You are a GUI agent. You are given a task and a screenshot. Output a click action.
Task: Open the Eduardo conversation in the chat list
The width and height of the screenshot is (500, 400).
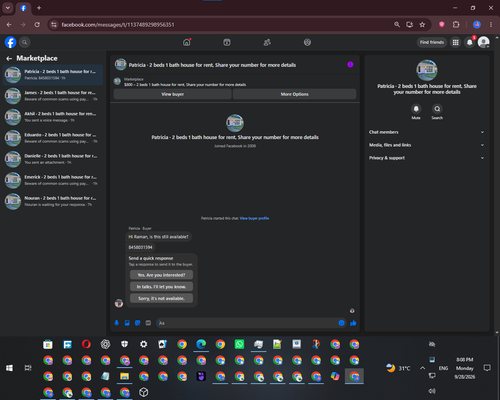click(53, 138)
